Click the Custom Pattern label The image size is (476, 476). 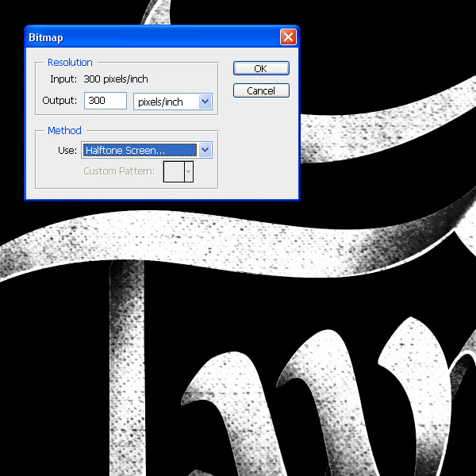coord(119,171)
